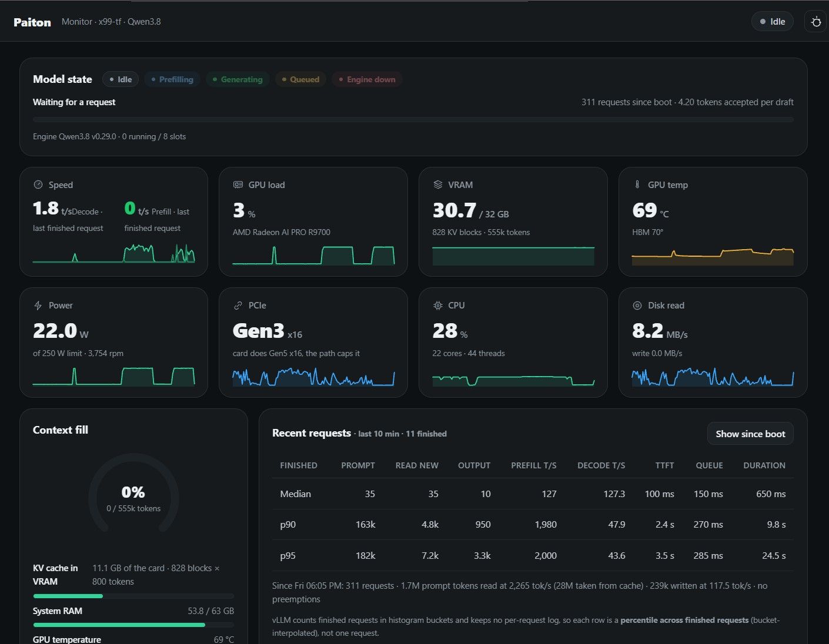Click the Speed gauge icon

38,185
